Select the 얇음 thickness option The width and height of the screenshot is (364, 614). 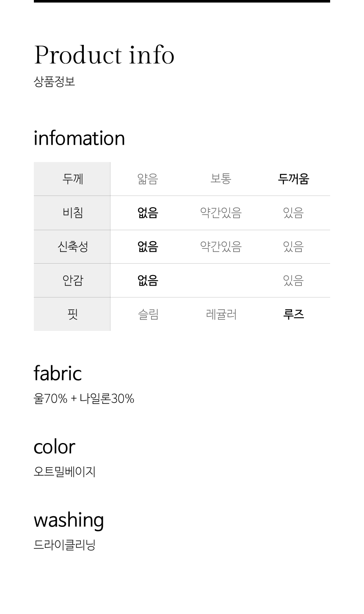[x=148, y=179]
